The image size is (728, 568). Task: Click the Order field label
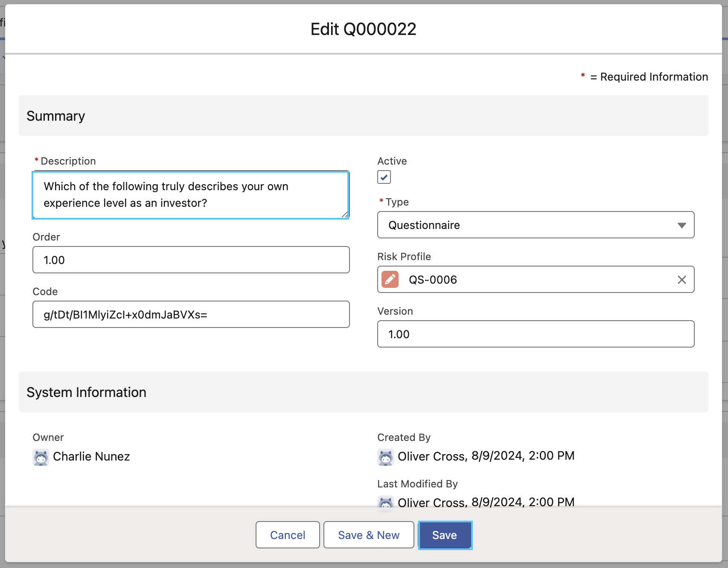47,237
